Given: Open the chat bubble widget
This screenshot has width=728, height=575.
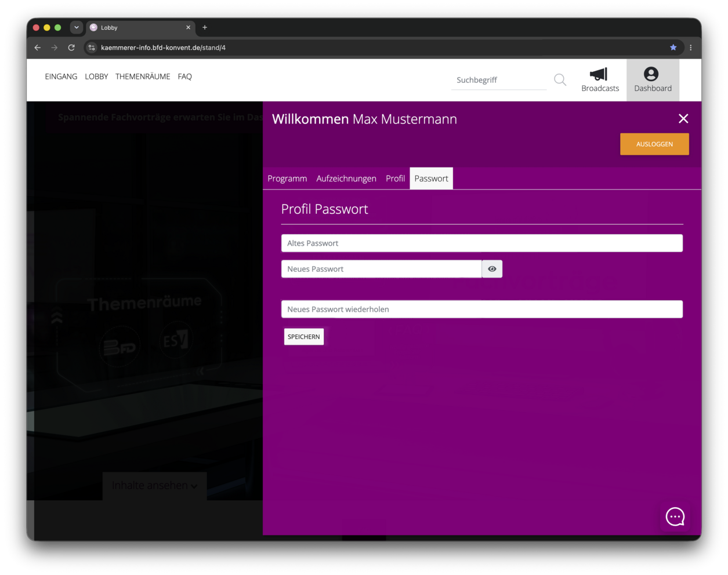Looking at the screenshot, I should (675, 516).
